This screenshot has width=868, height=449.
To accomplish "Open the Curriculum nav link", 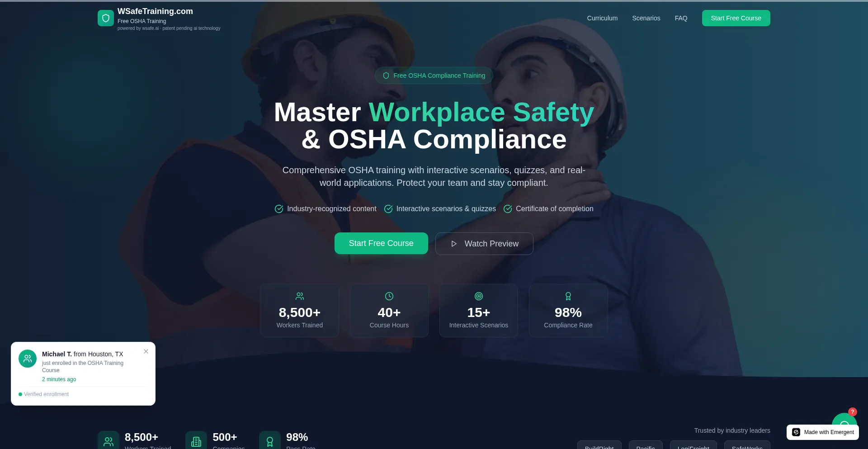I will [x=602, y=18].
